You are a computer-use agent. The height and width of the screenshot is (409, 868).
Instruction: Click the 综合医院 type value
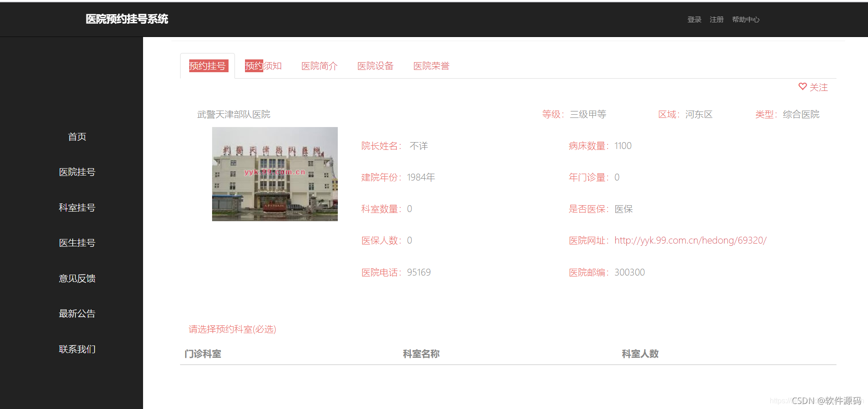(x=801, y=114)
